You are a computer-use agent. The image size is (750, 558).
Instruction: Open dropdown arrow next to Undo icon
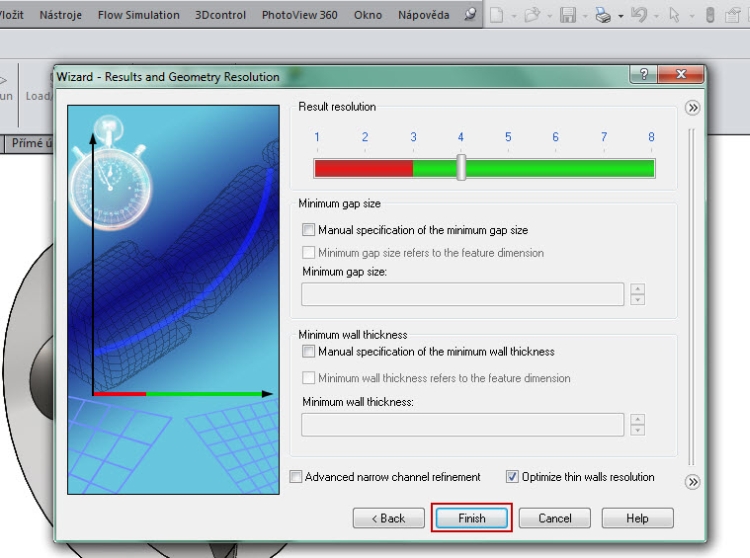(x=656, y=16)
